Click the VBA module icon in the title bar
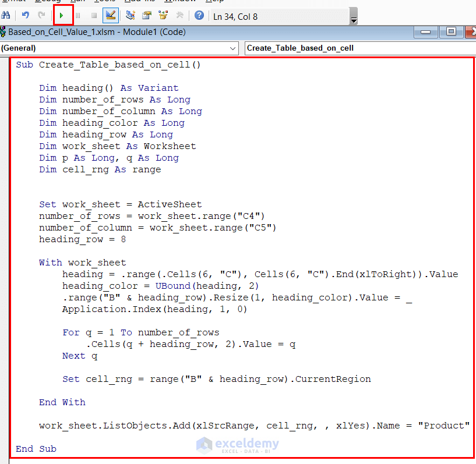The width and height of the screenshot is (476, 464). [3, 32]
